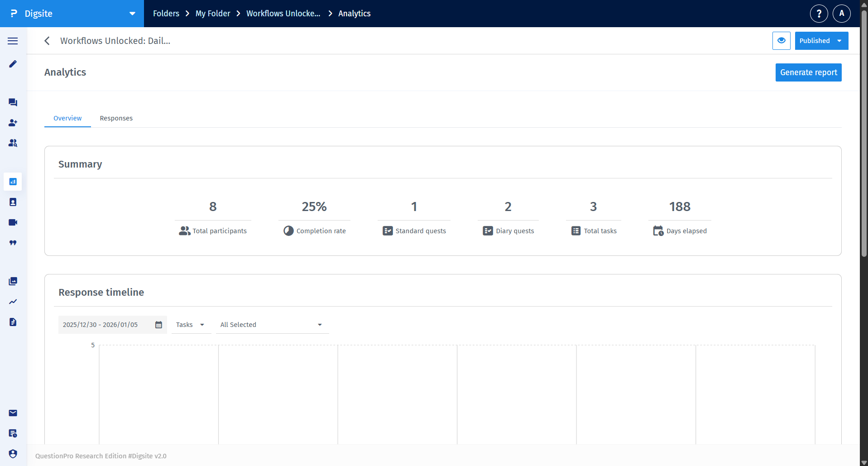This screenshot has width=868, height=466.
Task: Open My Folder in the breadcrumb
Action: [x=213, y=14]
